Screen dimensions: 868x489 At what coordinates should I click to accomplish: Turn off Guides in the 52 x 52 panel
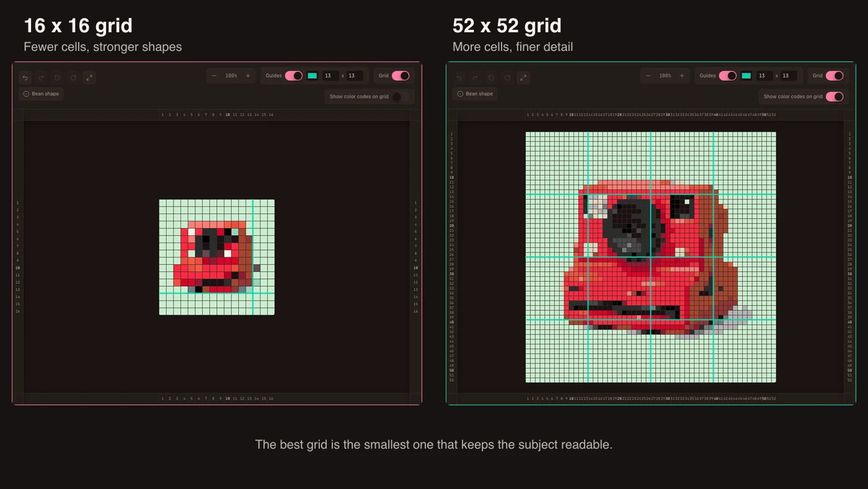click(x=728, y=76)
